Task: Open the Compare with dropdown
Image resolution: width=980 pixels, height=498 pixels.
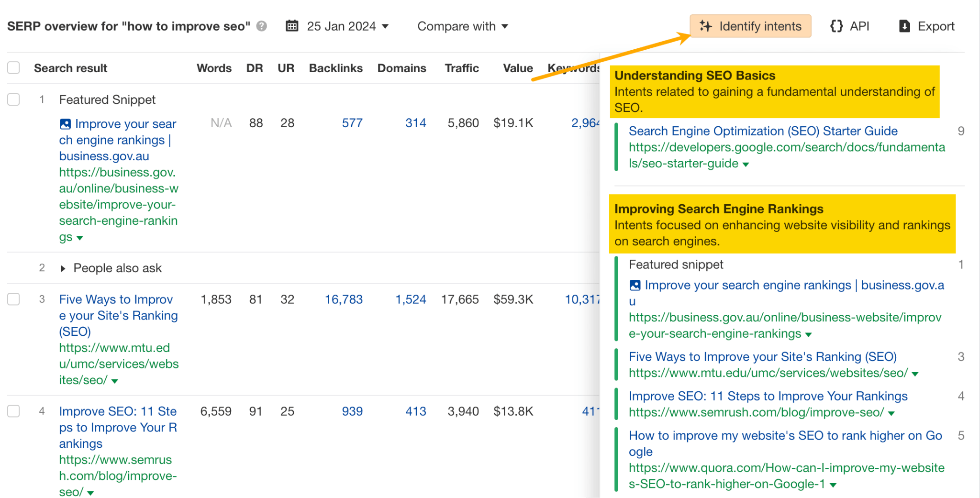Action: pos(462,26)
